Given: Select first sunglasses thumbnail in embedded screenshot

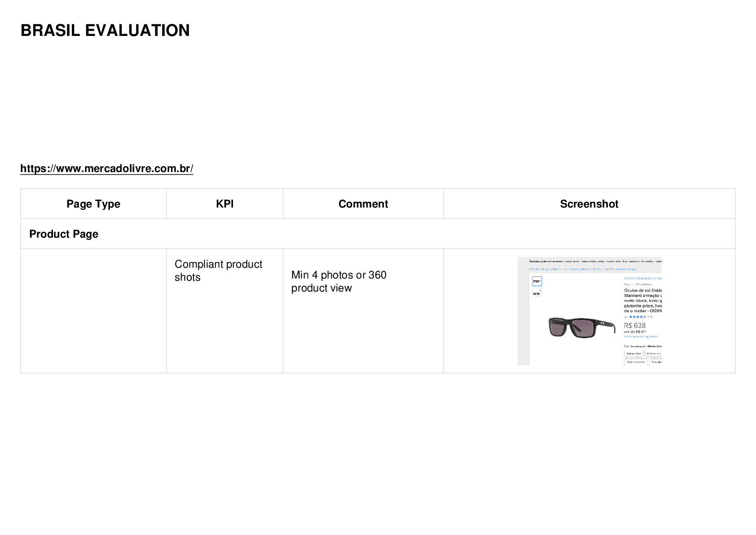Looking at the screenshot, I should [x=537, y=281].
